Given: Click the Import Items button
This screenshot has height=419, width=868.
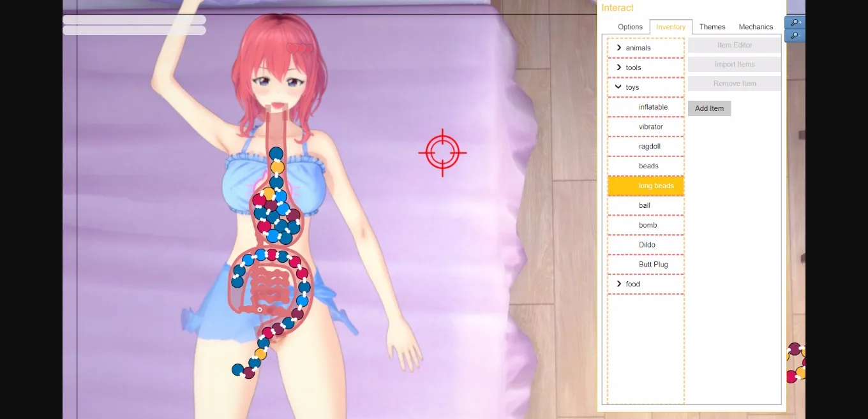Looking at the screenshot, I should tap(734, 64).
